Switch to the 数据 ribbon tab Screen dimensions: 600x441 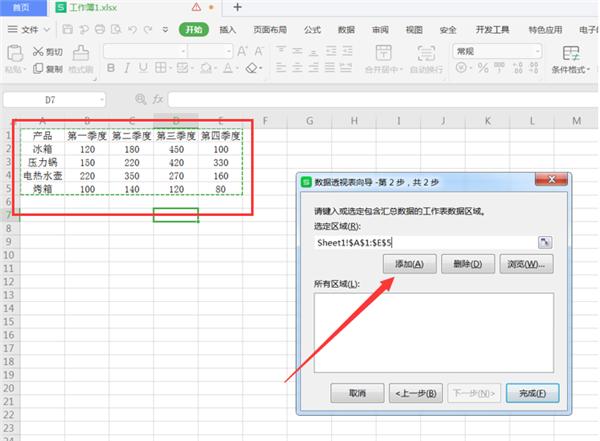pyautogui.click(x=346, y=29)
